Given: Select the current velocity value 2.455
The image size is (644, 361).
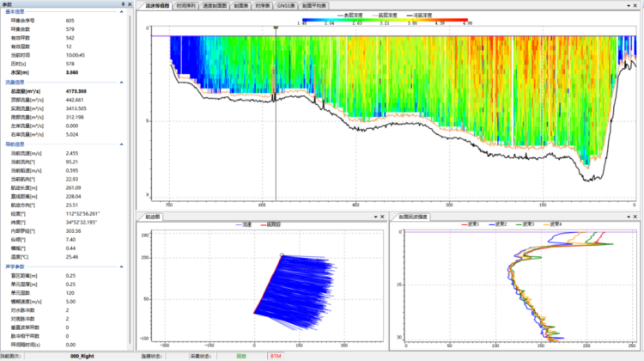Looking at the screenshot, I should [x=72, y=153].
